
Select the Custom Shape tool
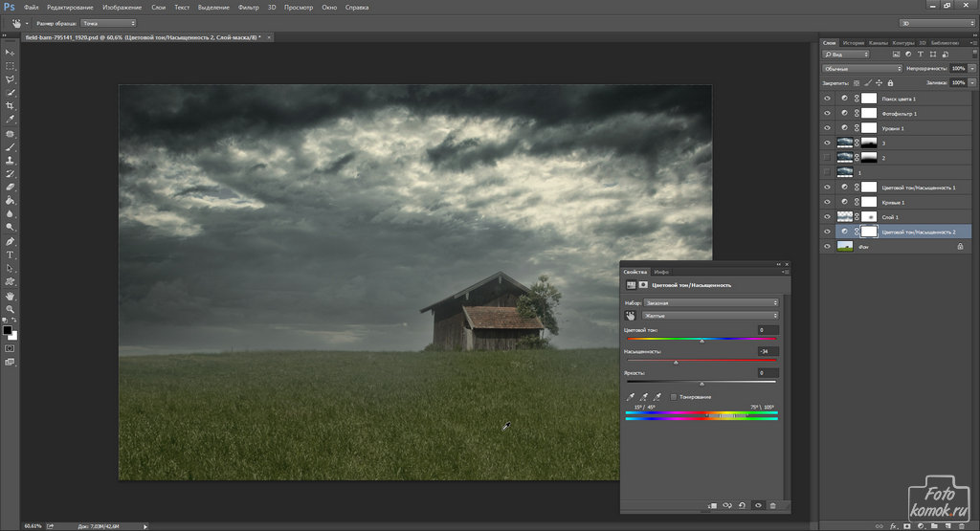[10, 281]
